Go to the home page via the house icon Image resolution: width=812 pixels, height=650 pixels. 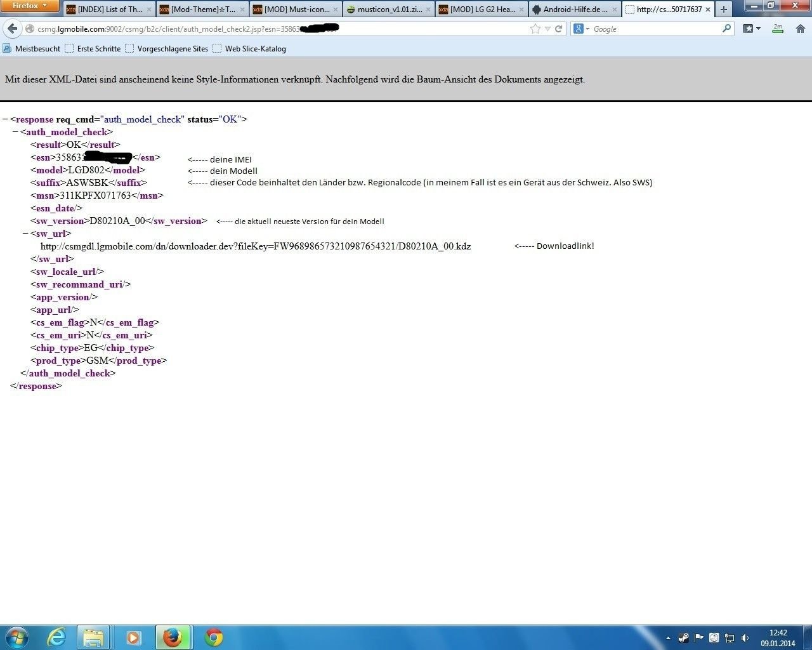click(x=801, y=29)
